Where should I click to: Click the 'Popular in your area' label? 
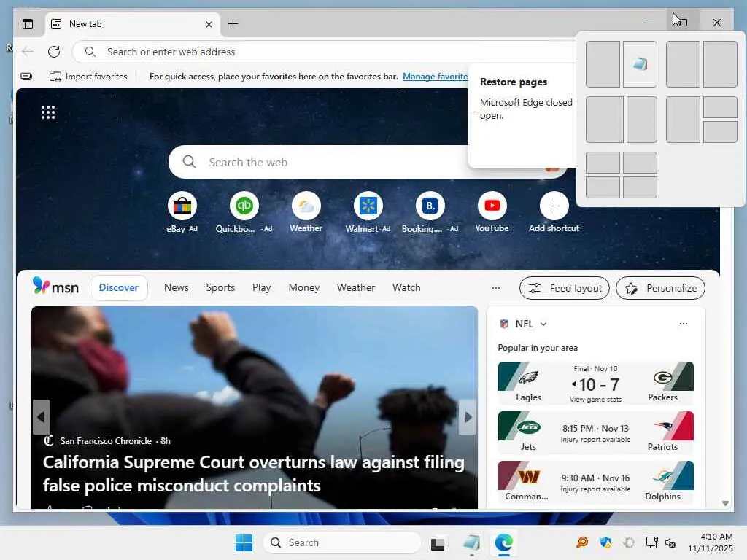(538, 348)
